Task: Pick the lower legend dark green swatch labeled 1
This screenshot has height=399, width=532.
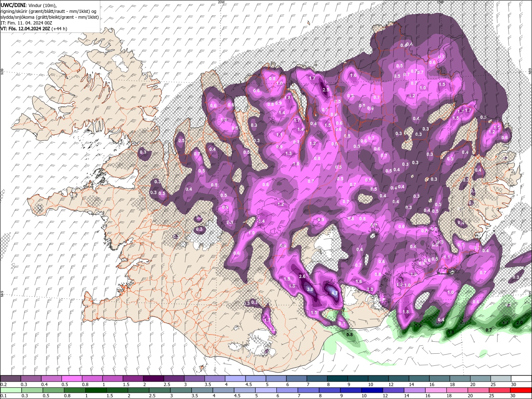Action: pyautogui.click(x=96, y=390)
